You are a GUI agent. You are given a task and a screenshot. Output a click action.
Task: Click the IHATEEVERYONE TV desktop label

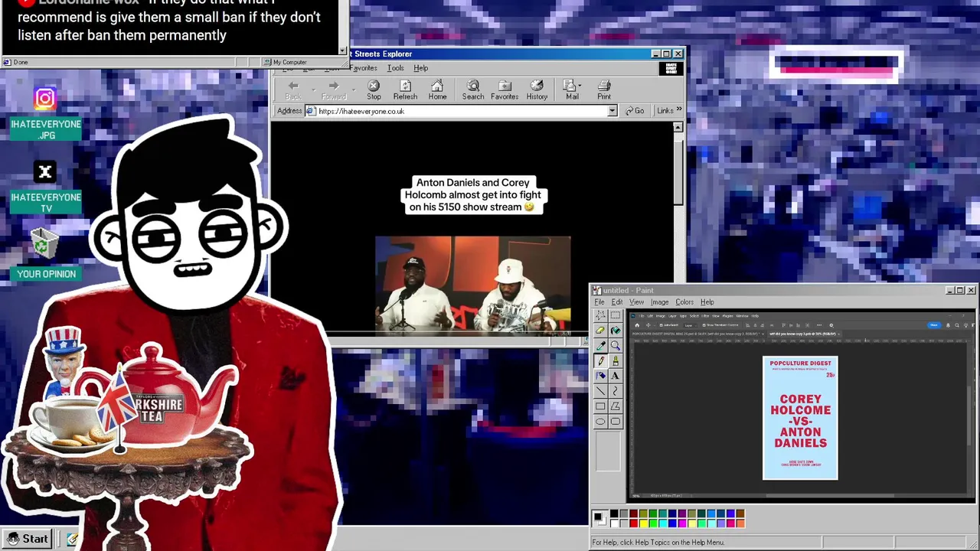click(x=46, y=203)
